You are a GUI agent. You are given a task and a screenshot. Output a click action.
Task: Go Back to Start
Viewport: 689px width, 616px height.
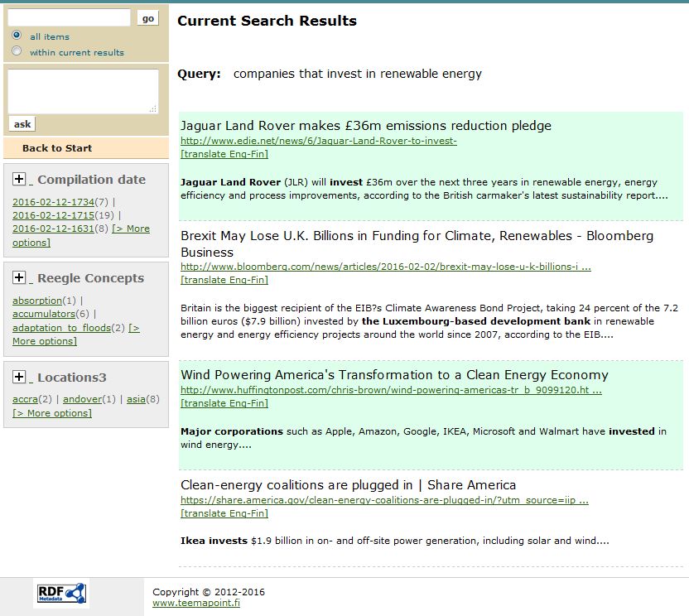57,148
